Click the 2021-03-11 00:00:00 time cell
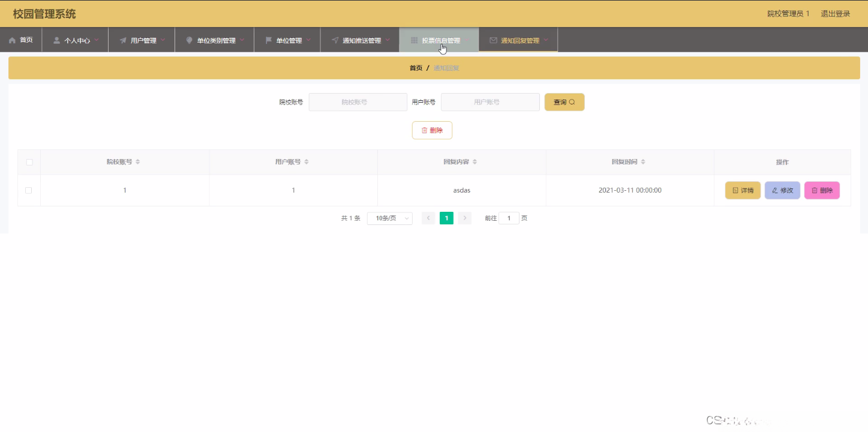This screenshot has width=868, height=432. tap(630, 190)
